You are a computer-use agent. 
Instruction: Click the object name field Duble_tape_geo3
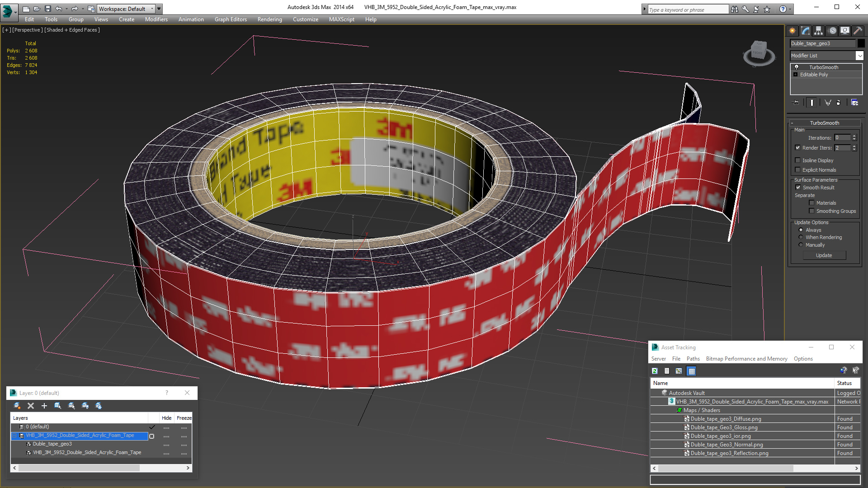tap(822, 43)
